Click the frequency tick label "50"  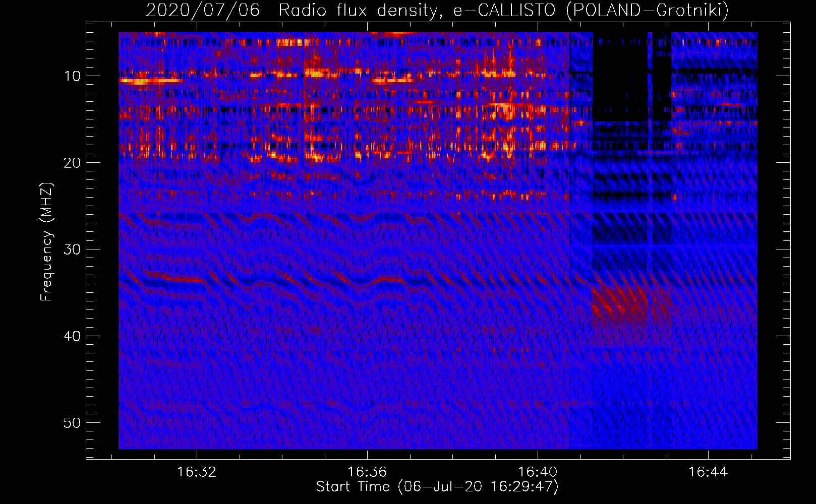(73, 423)
